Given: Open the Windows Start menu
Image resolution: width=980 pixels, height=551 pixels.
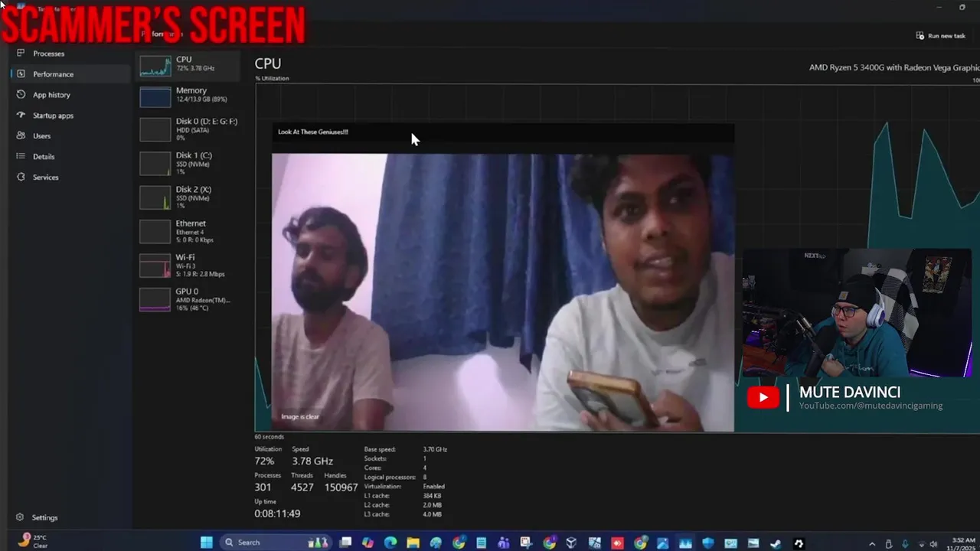Looking at the screenshot, I should (x=206, y=543).
